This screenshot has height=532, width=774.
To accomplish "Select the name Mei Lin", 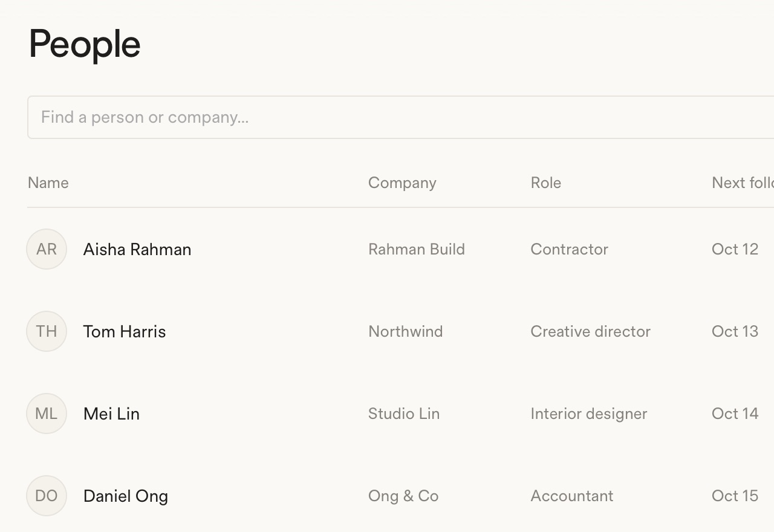I will click(111, 414).
